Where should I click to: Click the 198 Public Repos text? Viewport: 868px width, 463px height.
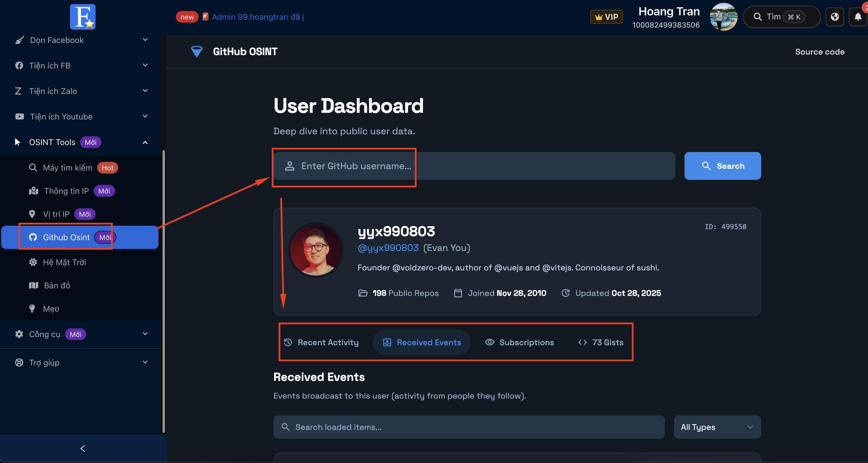(x=406, y=293)
